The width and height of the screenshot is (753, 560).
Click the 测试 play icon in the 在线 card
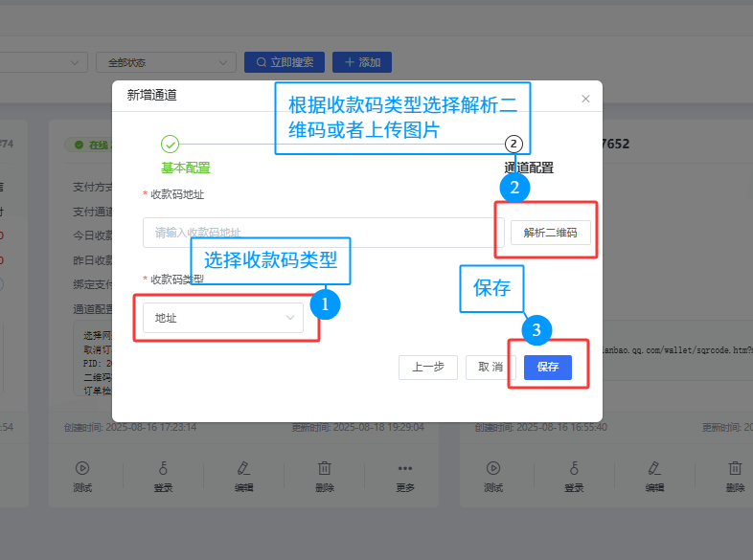(x=82, y=468)
